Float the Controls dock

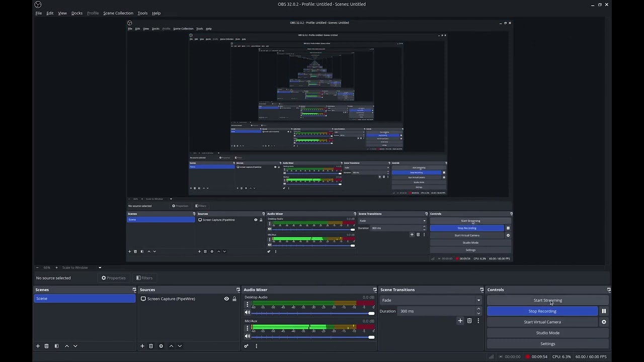609,290
